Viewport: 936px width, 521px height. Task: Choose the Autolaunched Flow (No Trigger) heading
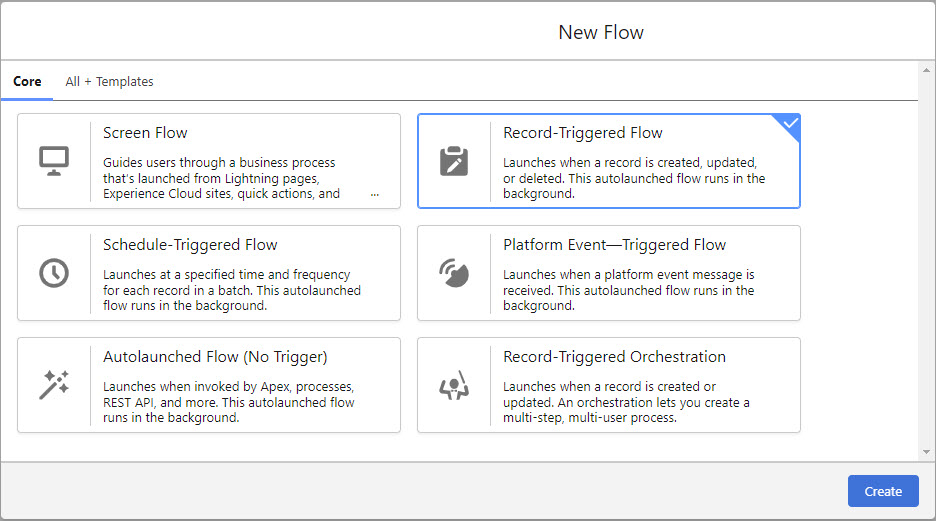[x=215, y=357]
